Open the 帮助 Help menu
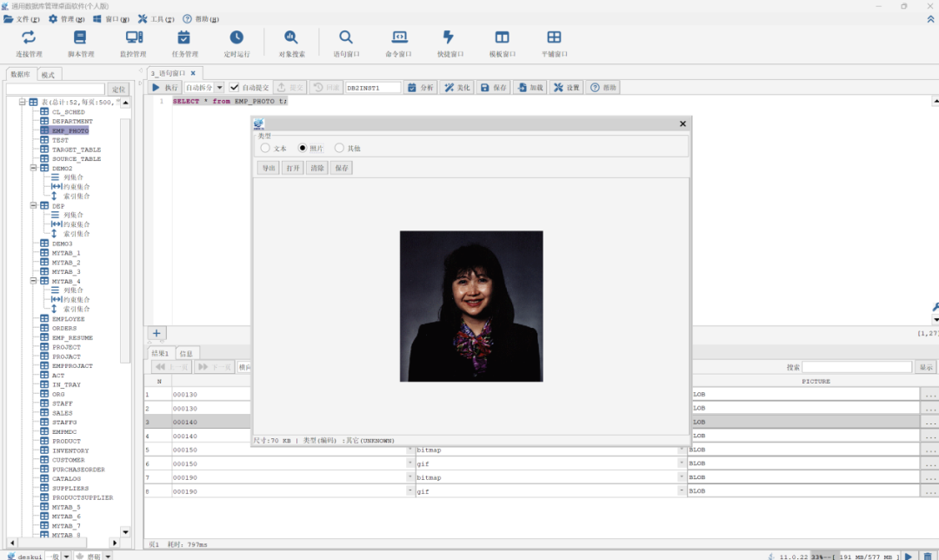 pos(201,19)
